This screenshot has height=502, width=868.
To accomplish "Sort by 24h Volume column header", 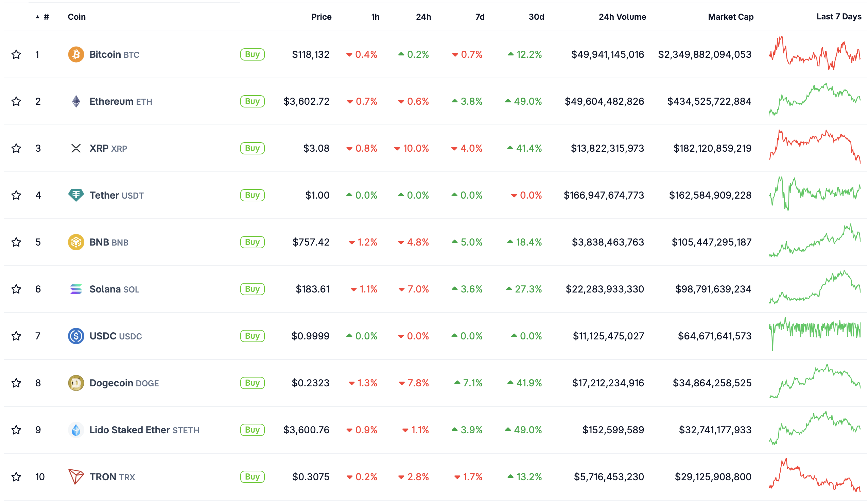I will (622, 17).
